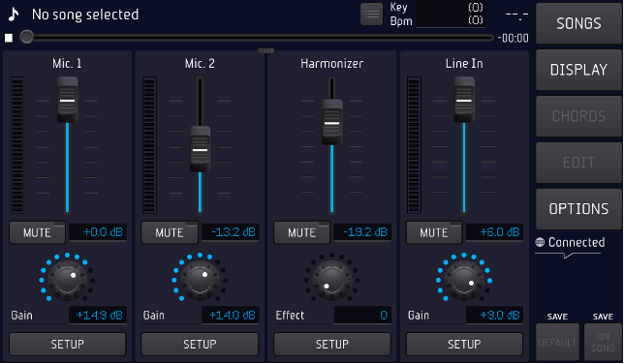
Task: Click the Mic. 1 gain value +14.9 dB
Action: tap(98, 315)
